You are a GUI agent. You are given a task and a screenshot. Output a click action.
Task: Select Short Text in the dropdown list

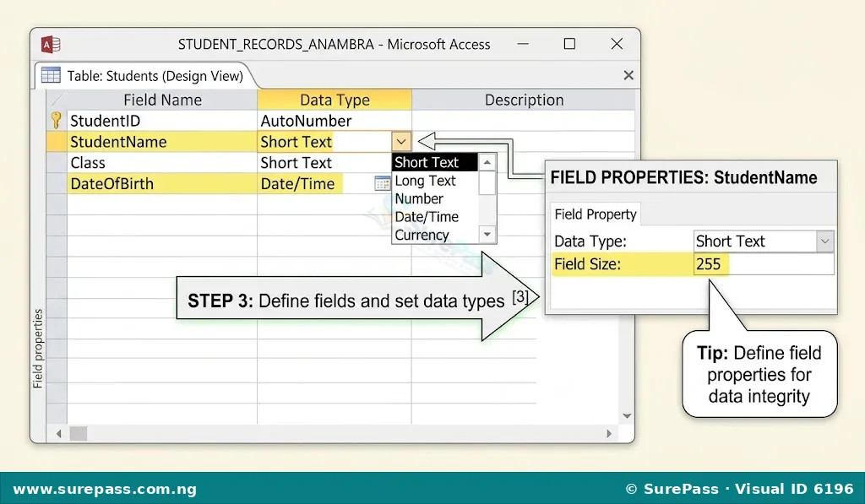point(435,162)
